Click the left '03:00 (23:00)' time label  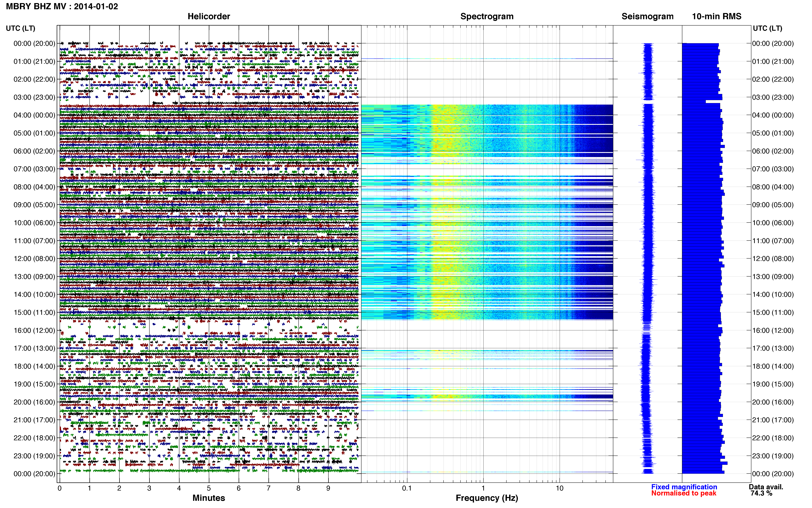[x=34, y=97]
